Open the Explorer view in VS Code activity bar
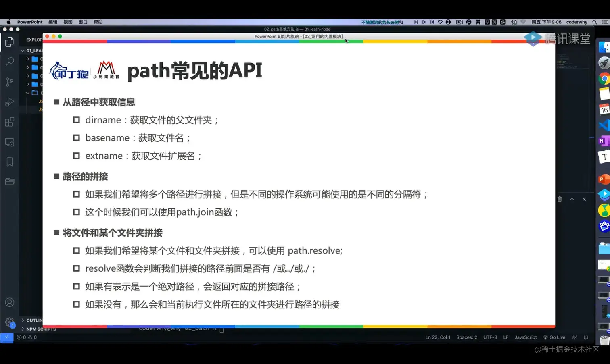This screenshot has width=610, height=364. coord(10,42)
